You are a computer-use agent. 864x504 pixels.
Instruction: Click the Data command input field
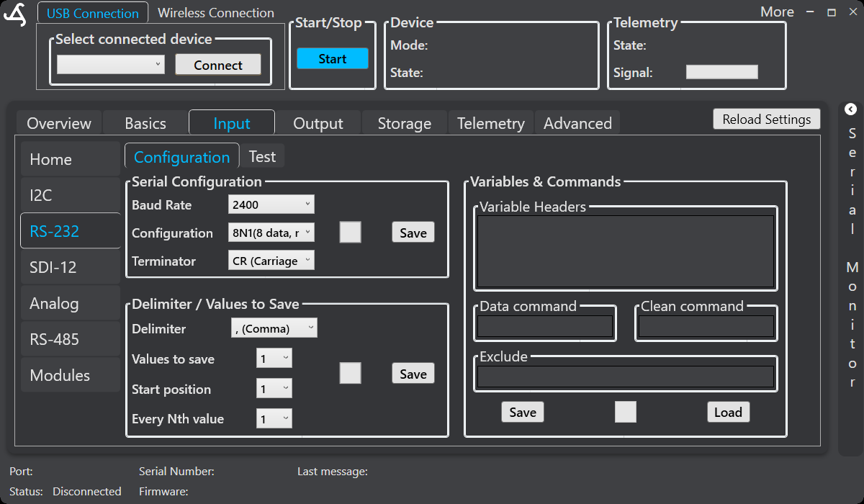point(545,327)
